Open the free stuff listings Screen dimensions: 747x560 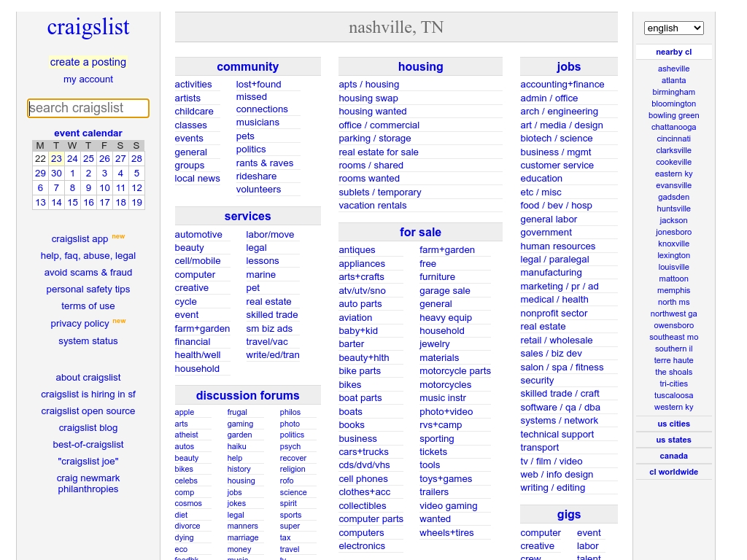427,264
